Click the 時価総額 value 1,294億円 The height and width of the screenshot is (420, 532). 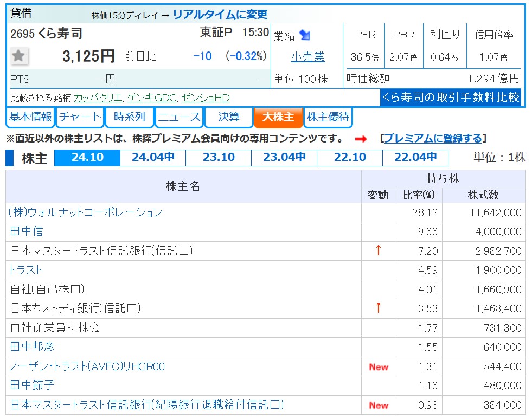tap(493, 79)
